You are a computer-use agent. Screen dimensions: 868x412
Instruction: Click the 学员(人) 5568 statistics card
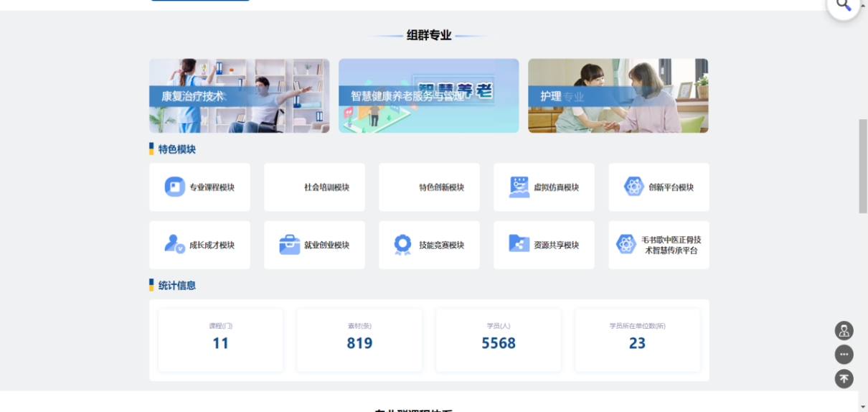pos(499,340)
